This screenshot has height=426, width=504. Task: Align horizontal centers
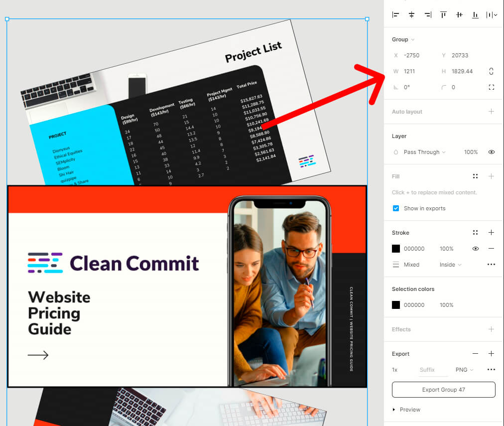tap(411, 15)
